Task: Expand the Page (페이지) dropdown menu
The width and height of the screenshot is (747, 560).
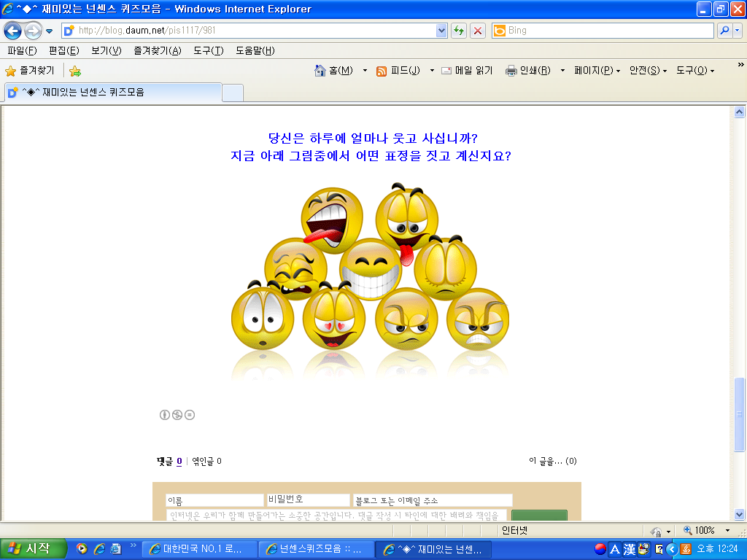Action: pos(597,71)
